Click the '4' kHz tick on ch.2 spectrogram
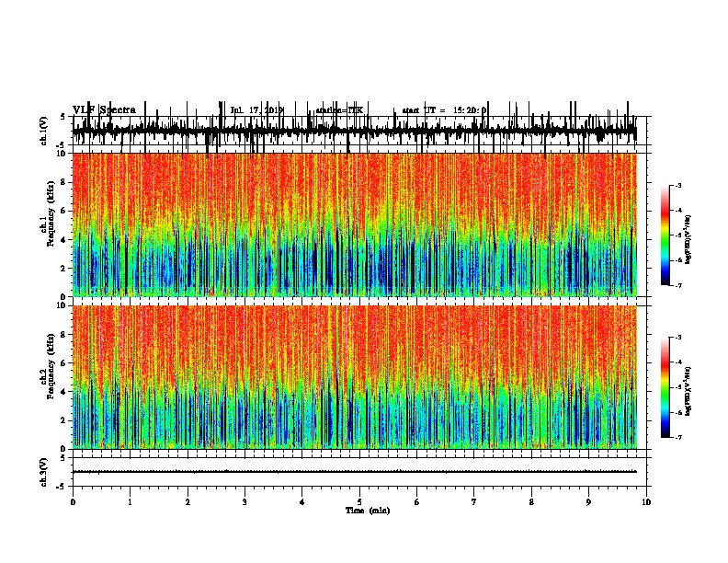 [64, 392]
